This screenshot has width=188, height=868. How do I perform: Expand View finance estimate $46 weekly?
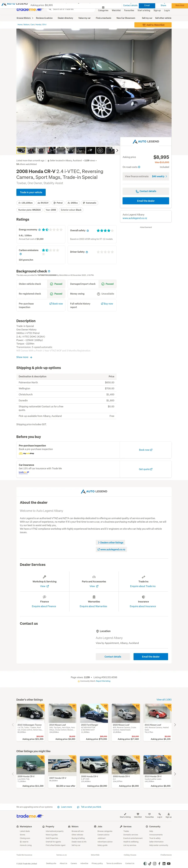(x=146, y=176)
